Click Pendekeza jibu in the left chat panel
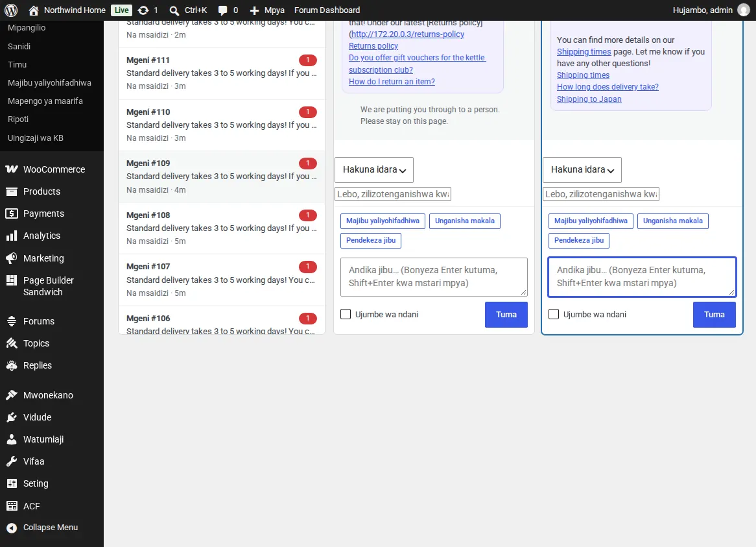756x547 pixels. pyautogui.click(x=371, y=240)
